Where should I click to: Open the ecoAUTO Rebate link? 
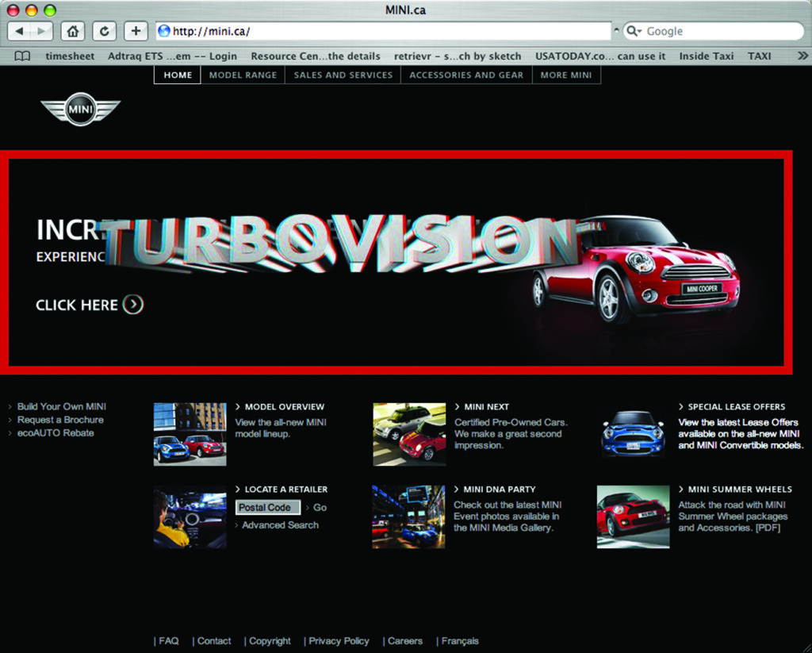(x=56, y=432)
